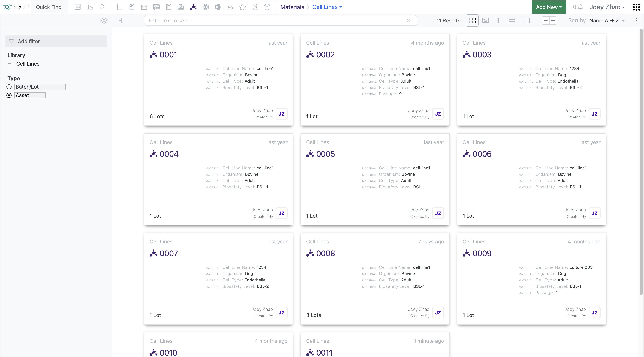Screen dimensions: 644x357
Task: Decrease card size with minus button
Action: [x=545, y=20]
